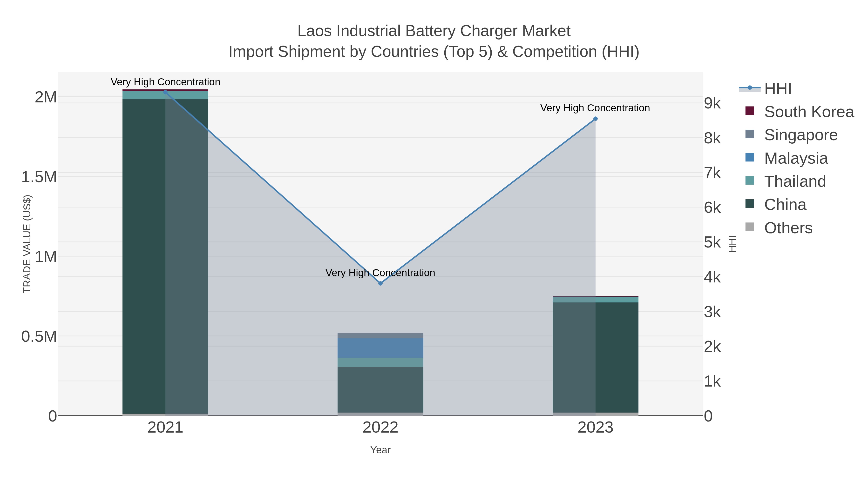Click the 2023 HHI data point
This screenshot has height=488, width=868.
tap(595, 119)
